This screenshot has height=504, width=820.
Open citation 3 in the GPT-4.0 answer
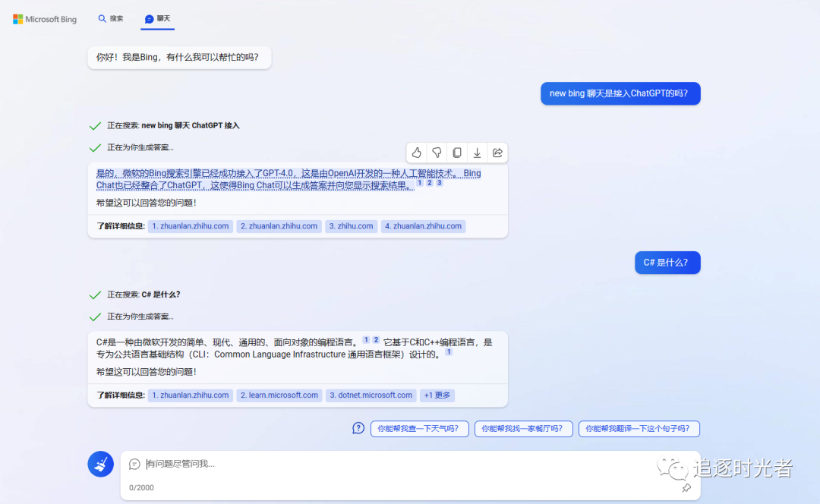[x=440, y=182]
